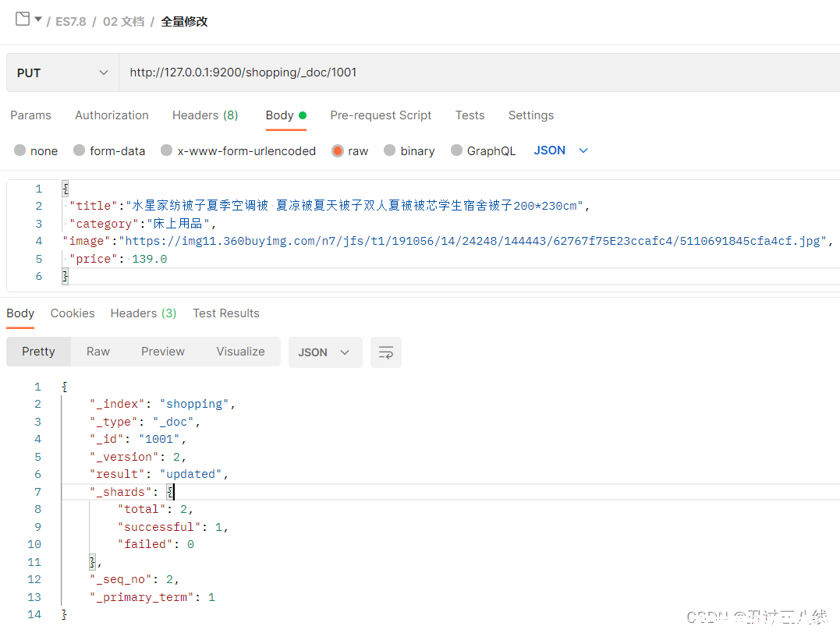The height and width of the screenshot is (633, 840).
Task: Open the blue JSON body format dropdown
Action: click(560, 150)
